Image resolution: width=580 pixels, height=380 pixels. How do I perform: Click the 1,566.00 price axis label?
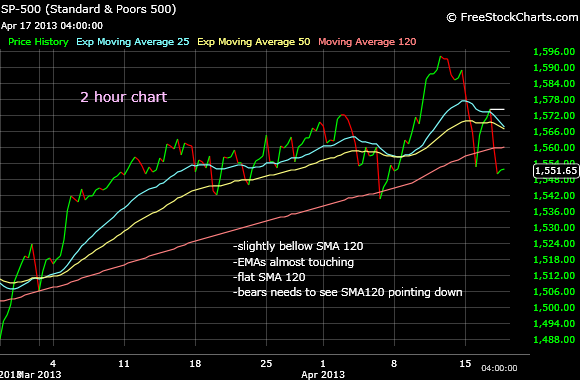click(554, 131)
